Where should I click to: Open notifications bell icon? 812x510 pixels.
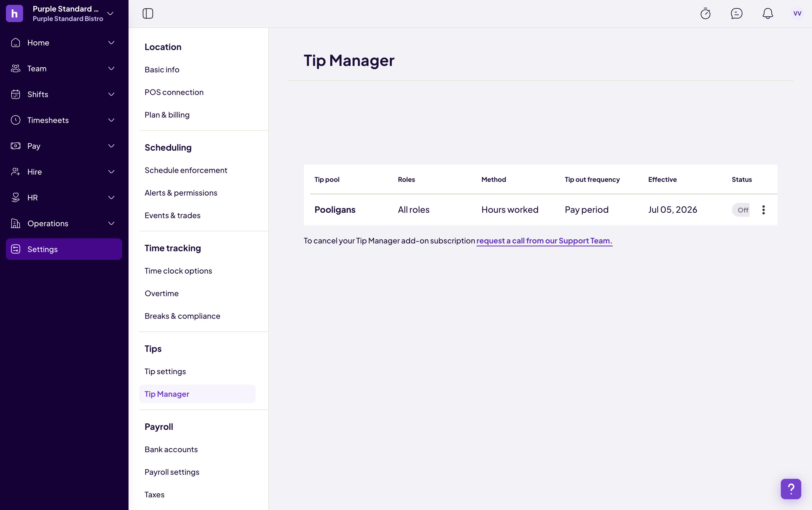pyautogui.click(x=768, y=13)
